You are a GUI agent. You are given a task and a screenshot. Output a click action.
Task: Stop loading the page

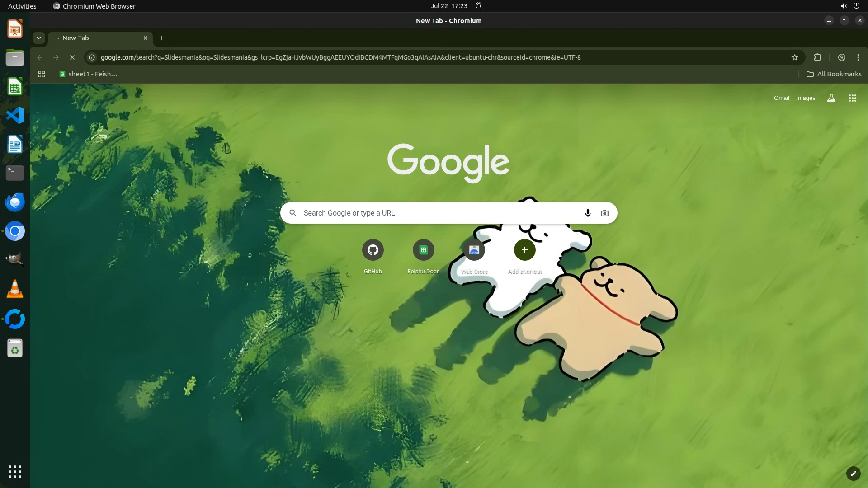coord(72,57)
